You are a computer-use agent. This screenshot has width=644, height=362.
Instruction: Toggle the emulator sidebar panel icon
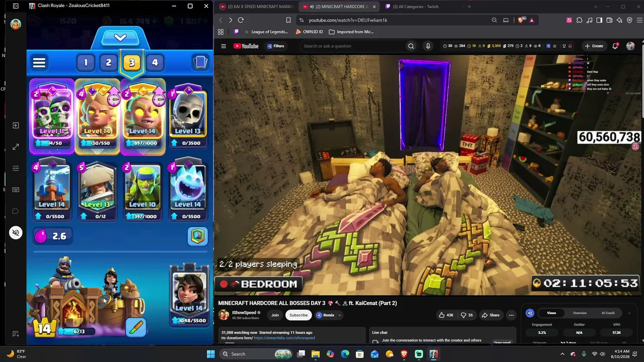click(16, 6)
